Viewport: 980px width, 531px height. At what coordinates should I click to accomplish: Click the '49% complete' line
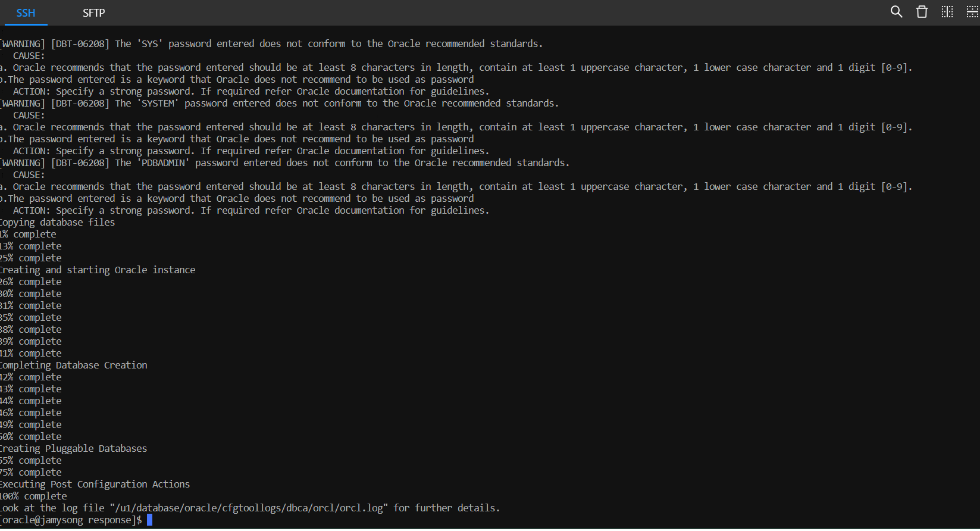click(x=31, y=424)
